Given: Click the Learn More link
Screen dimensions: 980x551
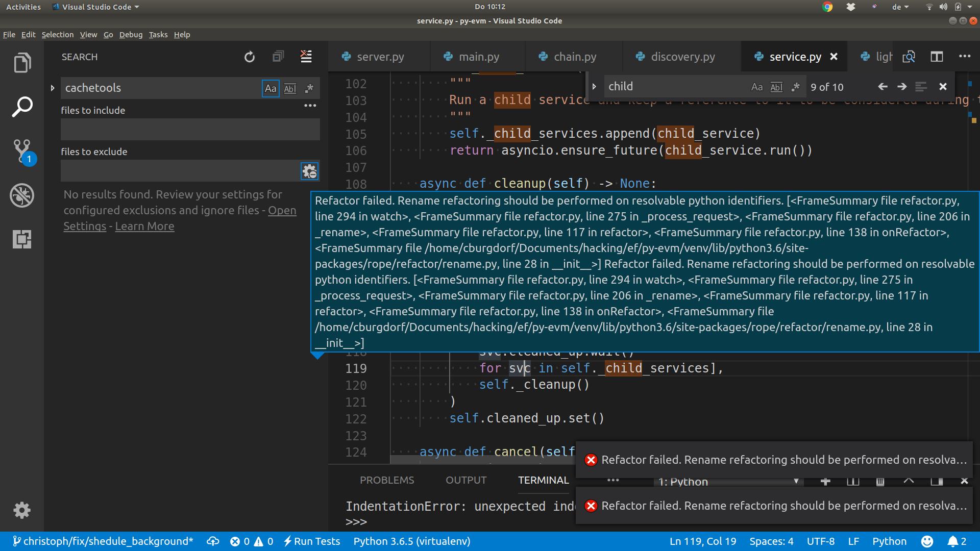Looking at the screenshot, I should (x=144, y=226).
